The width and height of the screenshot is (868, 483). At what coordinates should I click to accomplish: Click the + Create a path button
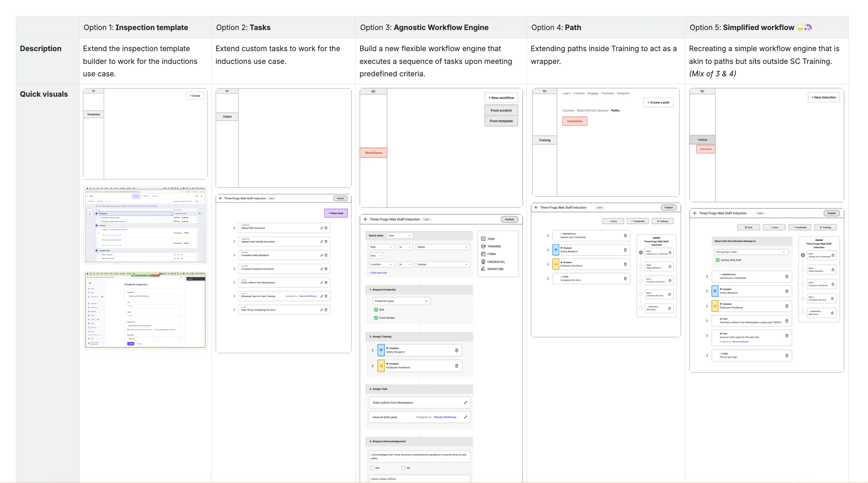coord(658,103)
